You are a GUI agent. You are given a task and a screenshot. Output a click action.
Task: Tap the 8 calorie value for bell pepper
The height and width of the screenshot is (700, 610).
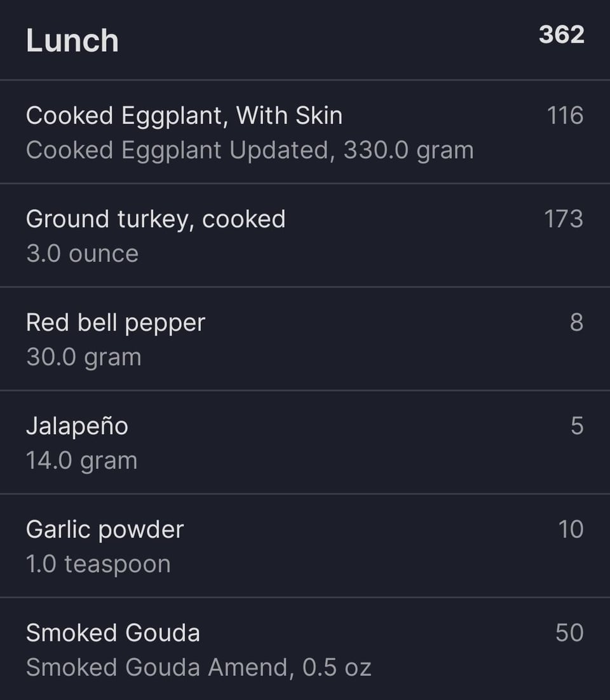(576, 322)
